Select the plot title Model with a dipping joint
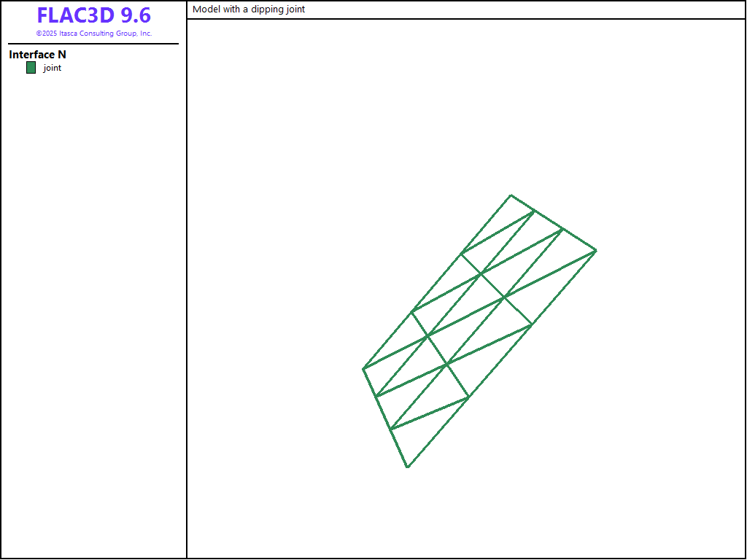747x560 pixels. click(x=249, y=9)
